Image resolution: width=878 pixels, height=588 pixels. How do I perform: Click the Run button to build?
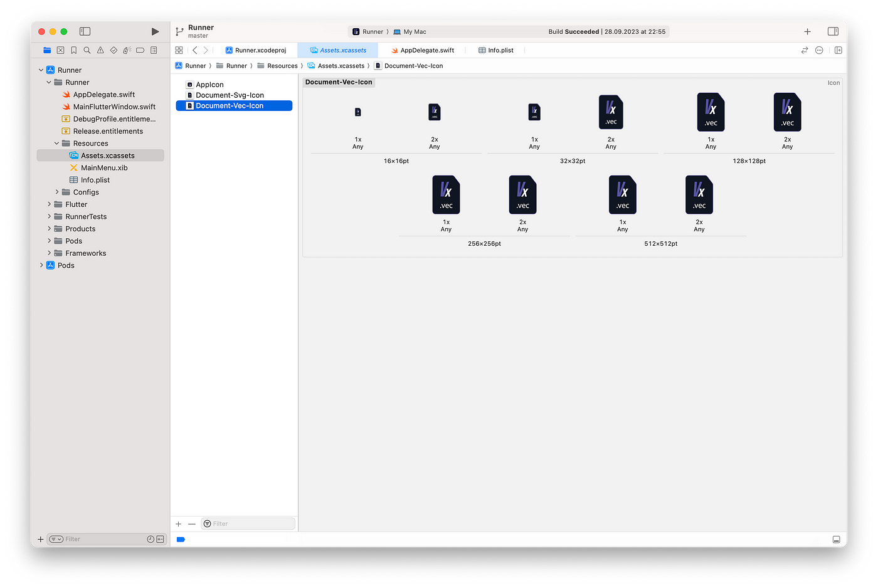pyautogui.click(x=155, y=31)
